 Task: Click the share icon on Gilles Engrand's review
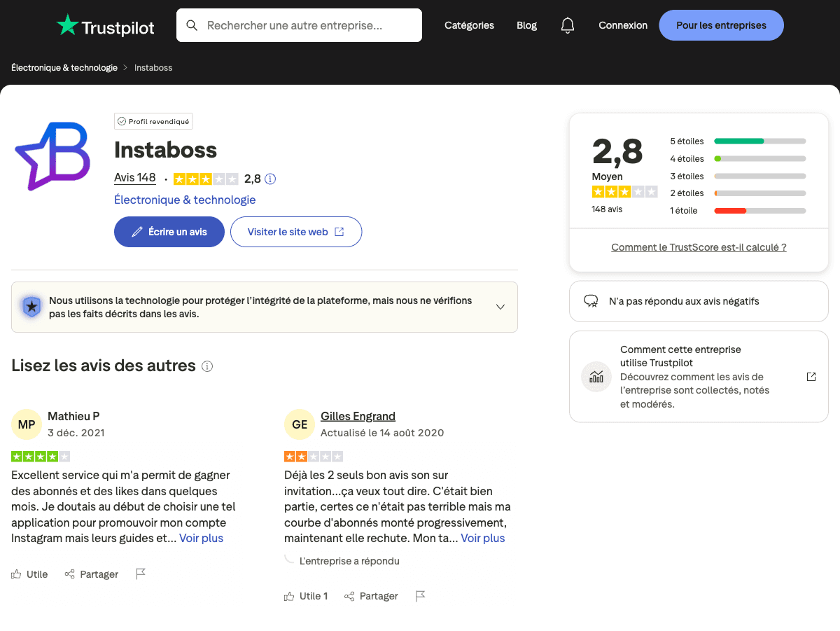click(349, 596)
